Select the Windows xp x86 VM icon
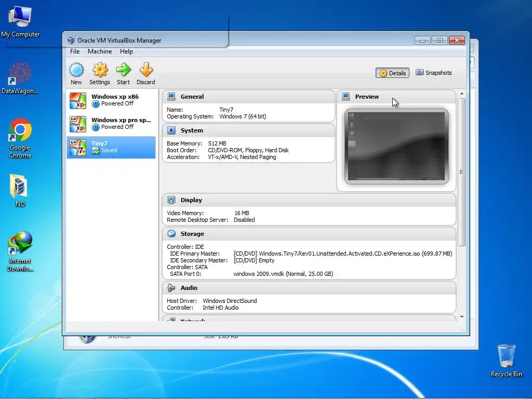532x399 pixels. (78, 100)
